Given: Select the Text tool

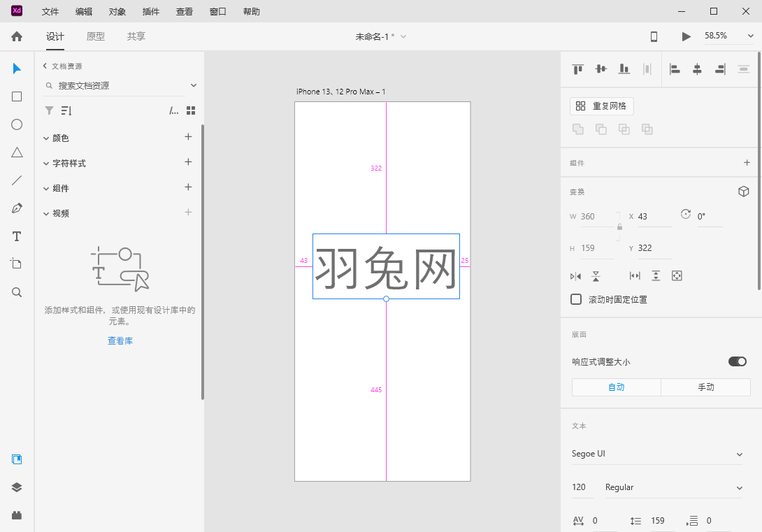Looking at the screenshot, I should tap(17, 236).
